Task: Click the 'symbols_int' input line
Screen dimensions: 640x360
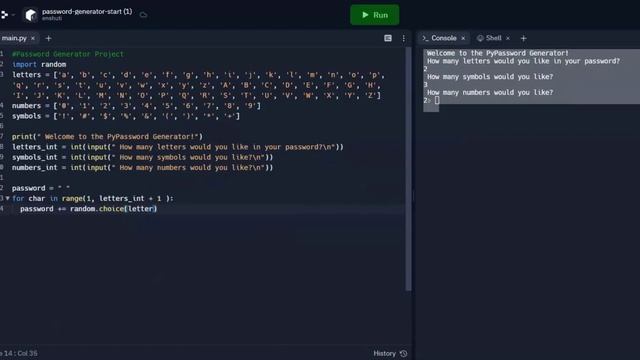Action: click(x=143, y=157)
